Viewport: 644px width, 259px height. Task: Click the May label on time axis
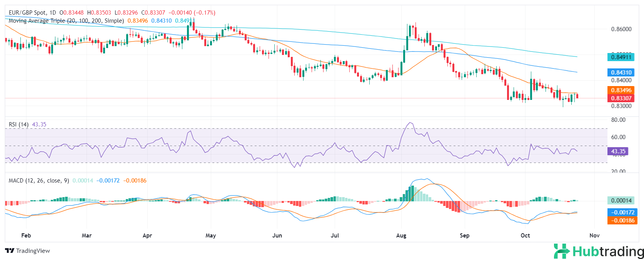[x=211, y=236]
